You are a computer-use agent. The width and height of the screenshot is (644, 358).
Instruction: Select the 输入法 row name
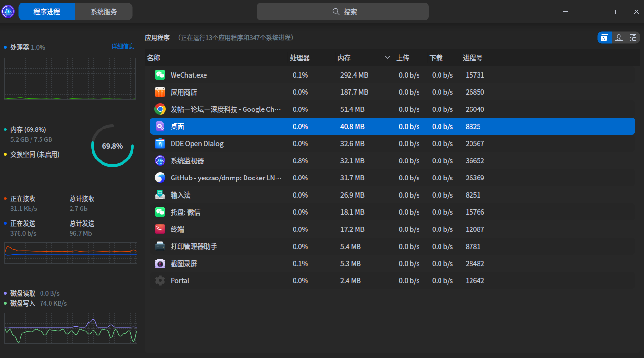[181, 195]
